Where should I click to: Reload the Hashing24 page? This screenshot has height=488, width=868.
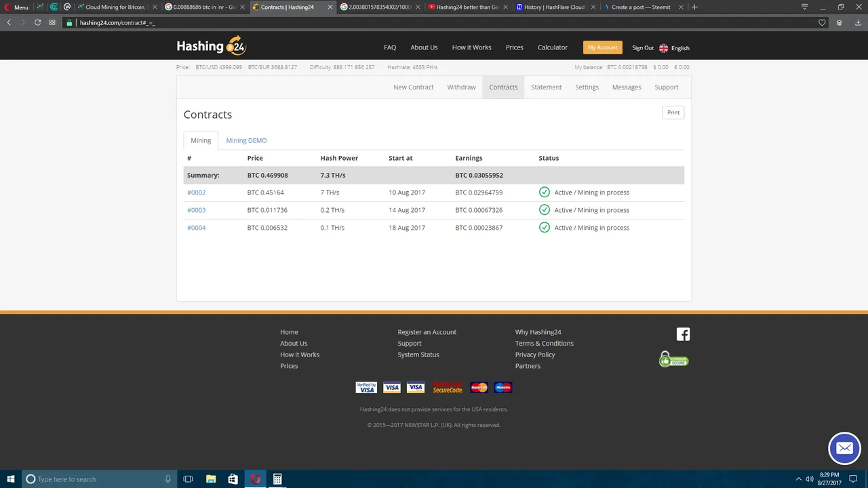(x=37, y=22)
